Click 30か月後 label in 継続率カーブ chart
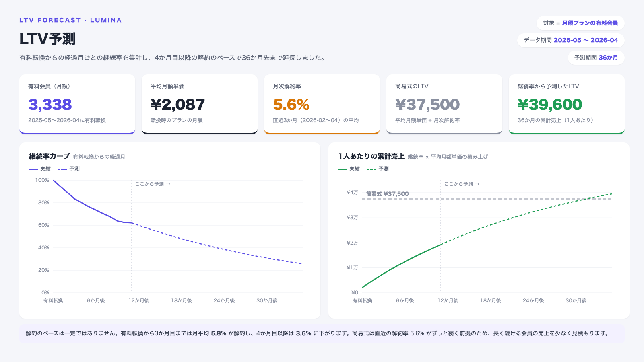The width and height of the screenshot is (644, 362). tap(267, 300)
